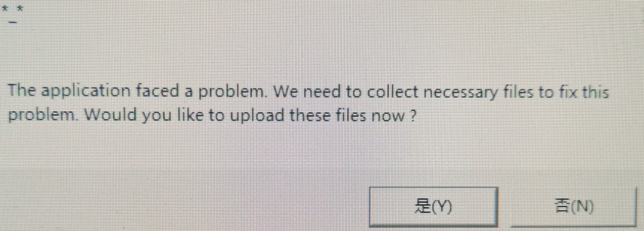Click the 是 character on the Yes button
This screenshot has width=644, height=231.
point(421,205)
